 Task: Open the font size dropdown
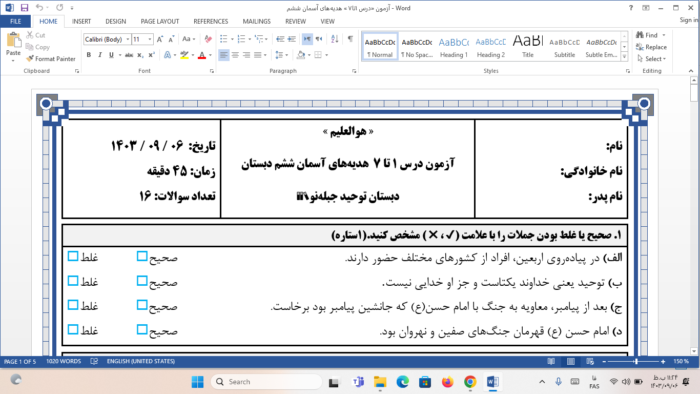(150, 39)
